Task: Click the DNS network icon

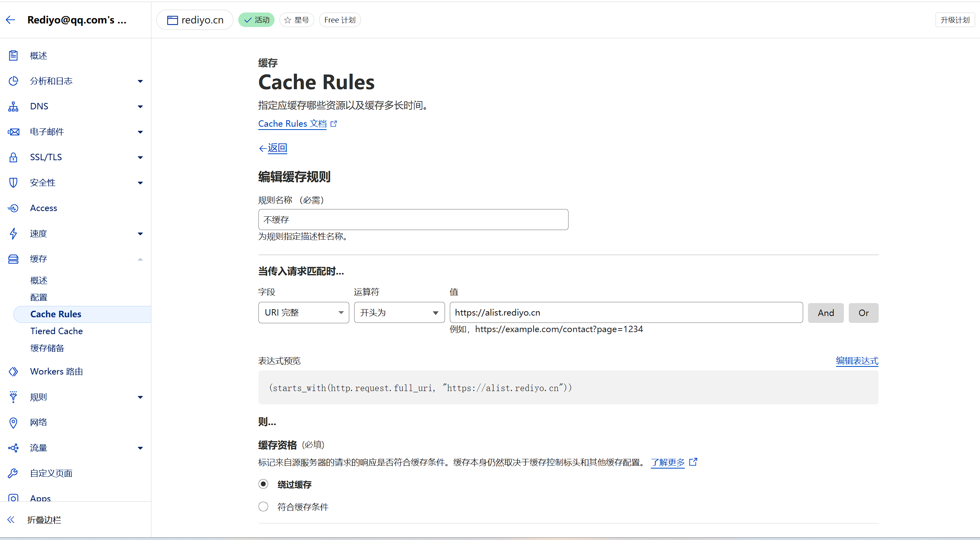Action: [13, 107]
